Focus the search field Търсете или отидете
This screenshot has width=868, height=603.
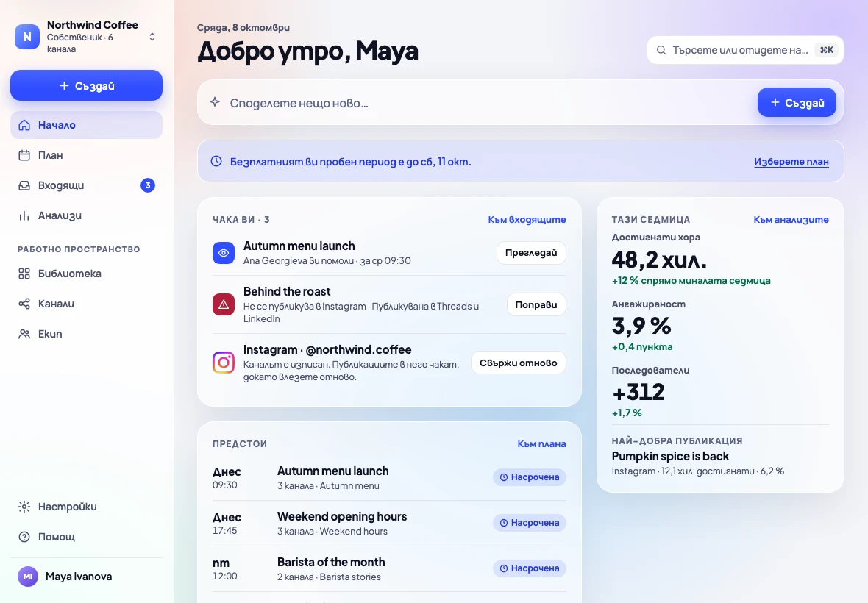[x=745, y=50]
